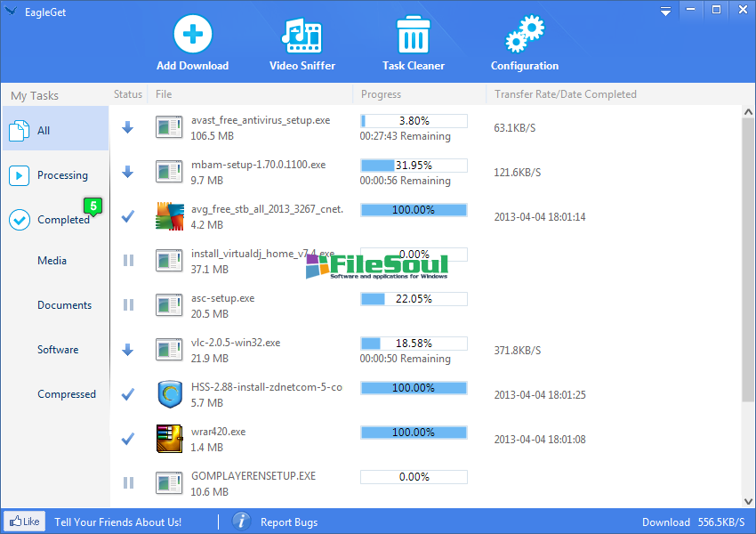Show the Software category in sidebar

pos(58,350)
